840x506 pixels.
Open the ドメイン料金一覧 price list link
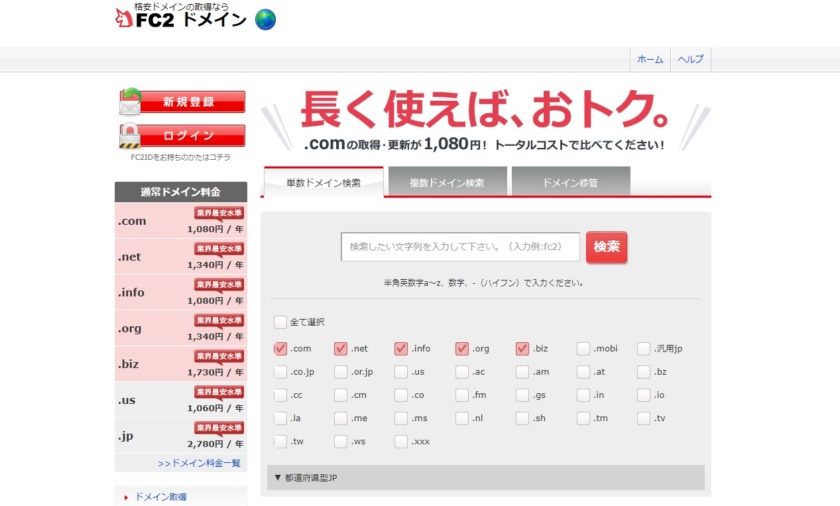point(200,463)
